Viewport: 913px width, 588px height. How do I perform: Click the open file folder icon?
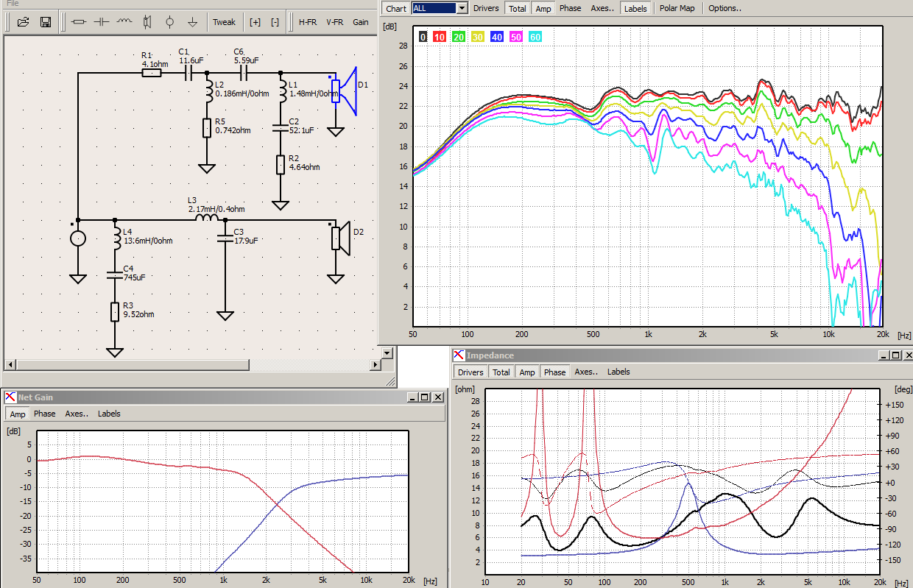click(23, 22)
